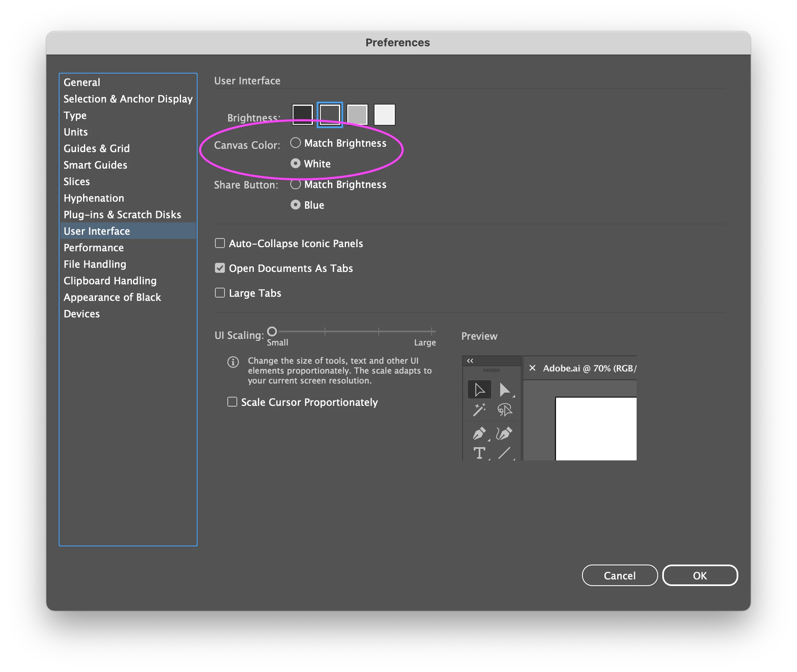The height and width of the screenshot is (672, 797).
Task: Click the Lasso tool icon in the preview
Action: pyautogui.click(x=504, y=410)
